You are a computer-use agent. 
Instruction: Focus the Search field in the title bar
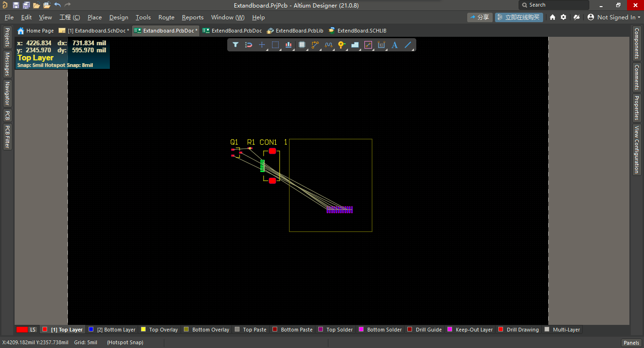click(x=554, y=5)
